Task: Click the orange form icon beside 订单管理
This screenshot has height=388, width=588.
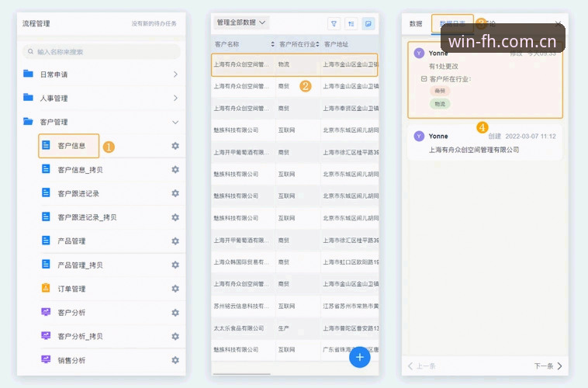Action: [x=46, y=288]
